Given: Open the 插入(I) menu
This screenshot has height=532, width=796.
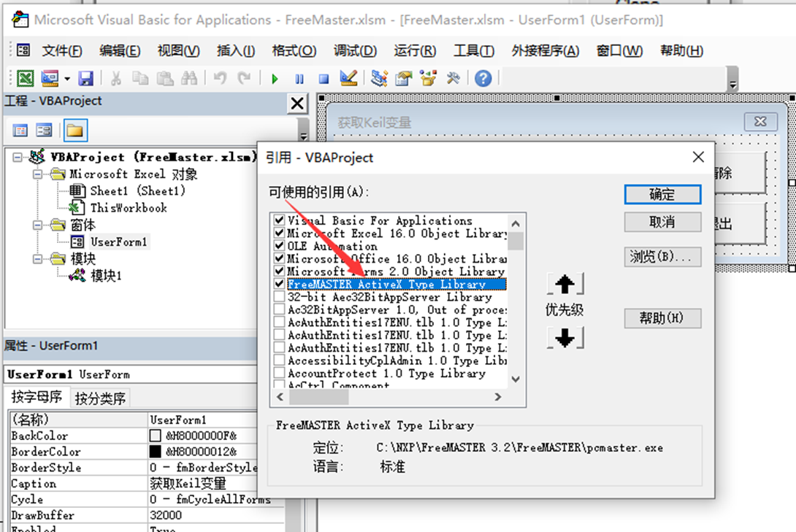Looking at the screenshot, I should point(236,50).
